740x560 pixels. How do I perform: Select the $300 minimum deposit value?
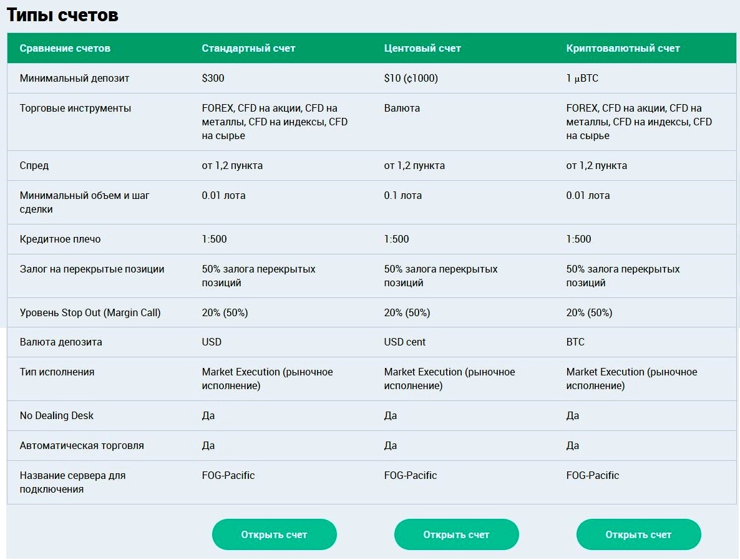[x=213, y=79]
